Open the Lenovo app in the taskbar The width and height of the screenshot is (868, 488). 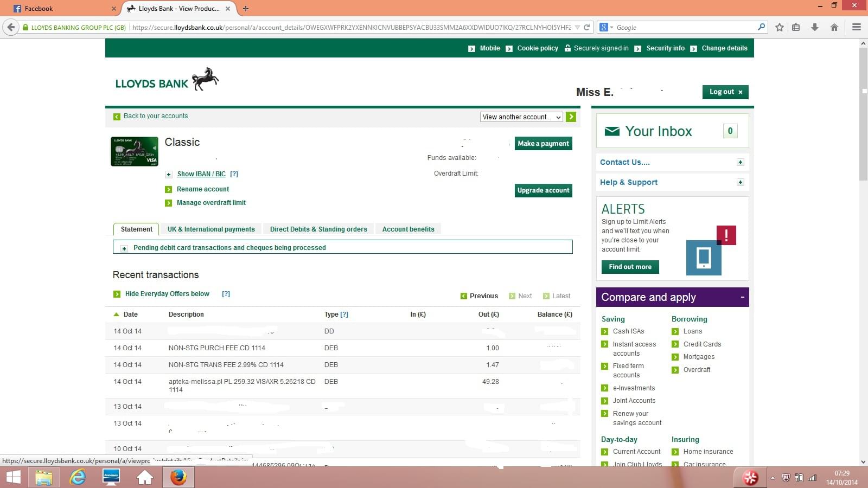click(111, 477)
